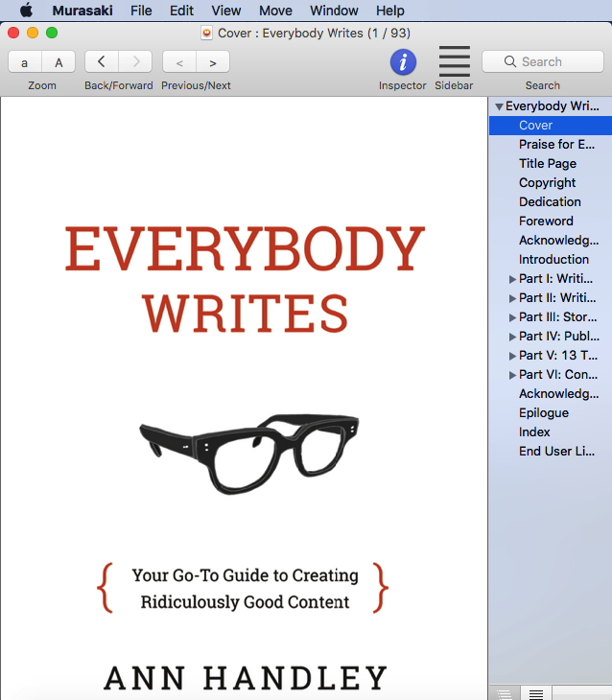Screen dimensions: 612x700
Task: Open the first Acknowledg... entry above Introduction
Action: click(x=559, y=241)
